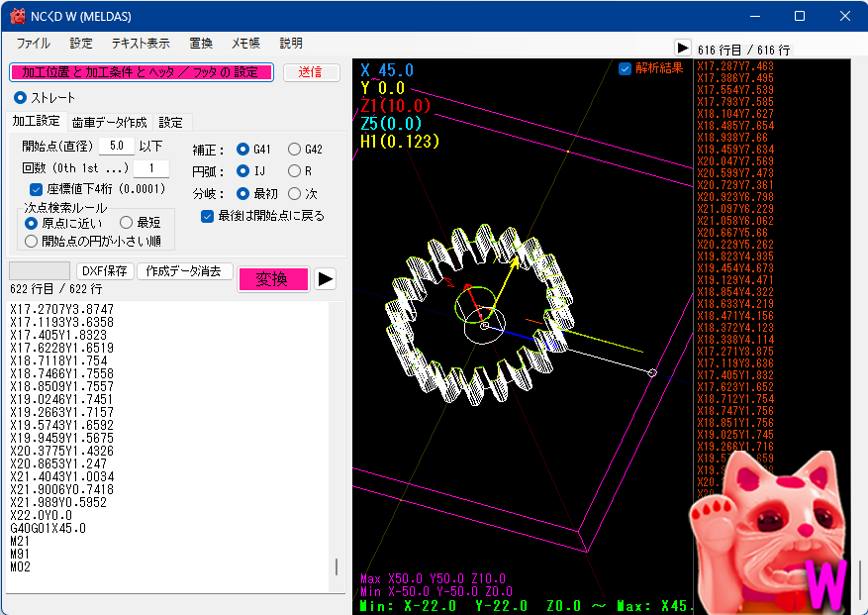Switch 円弧 mode to R radio button
Image resolution: width=868 pixels, height=615 pixels.
point(294,168)
